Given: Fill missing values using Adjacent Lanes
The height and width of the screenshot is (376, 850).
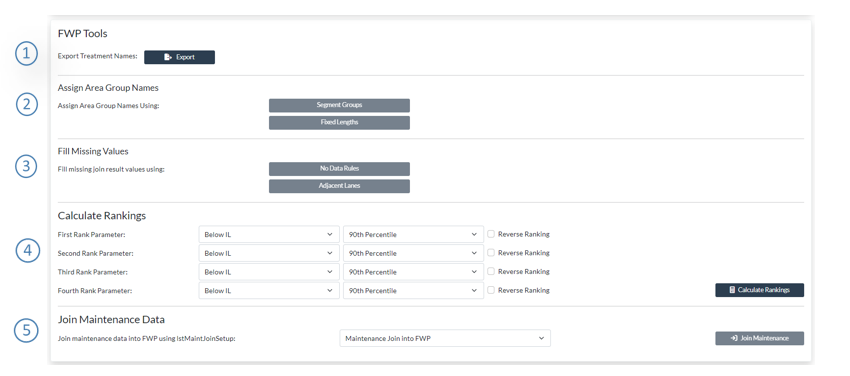Looking at the screenshot, I should click(339, 186).
